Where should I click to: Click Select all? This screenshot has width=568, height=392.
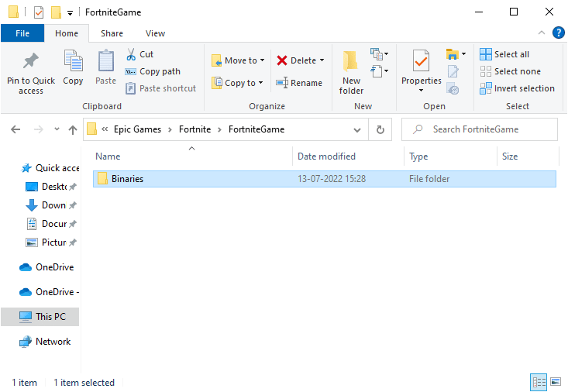pyautogui.click(x=504, y=54)
